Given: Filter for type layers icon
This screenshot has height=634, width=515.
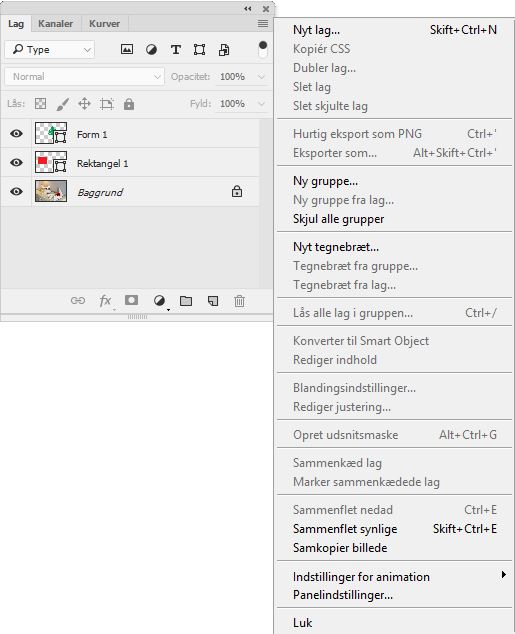Looking at the screenshot, I should 176,50.
